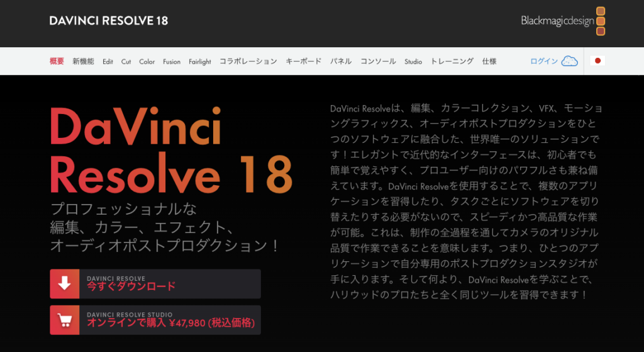
Task: Open the 仕様 tab
Action: pos(489,61)
